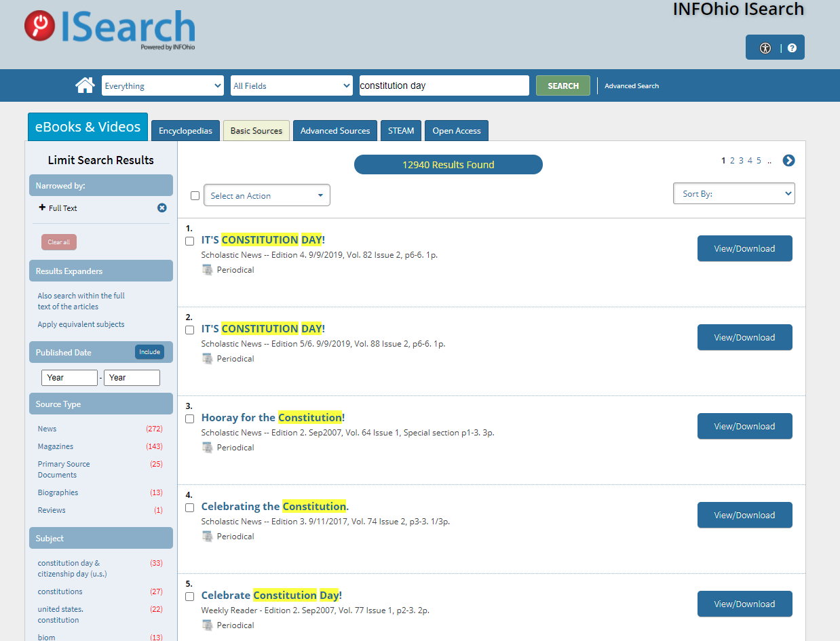
Task: Go to results page 4
Action: coord(750,161)
